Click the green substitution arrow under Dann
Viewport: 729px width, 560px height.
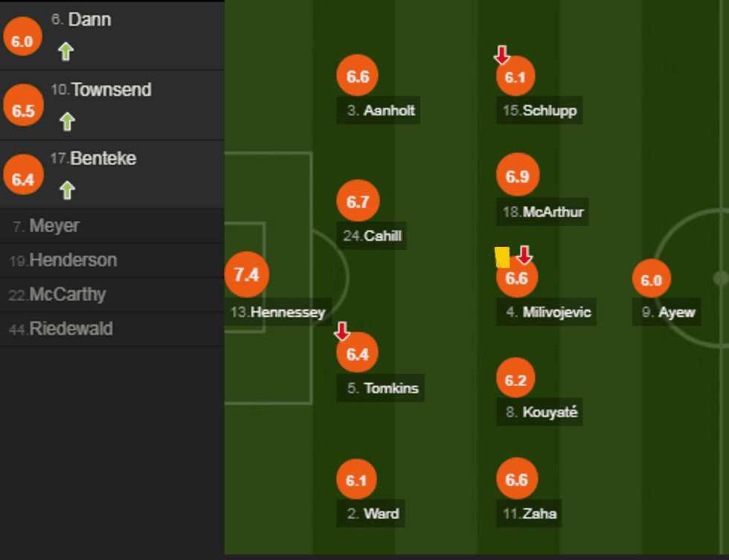coord(66,51)
